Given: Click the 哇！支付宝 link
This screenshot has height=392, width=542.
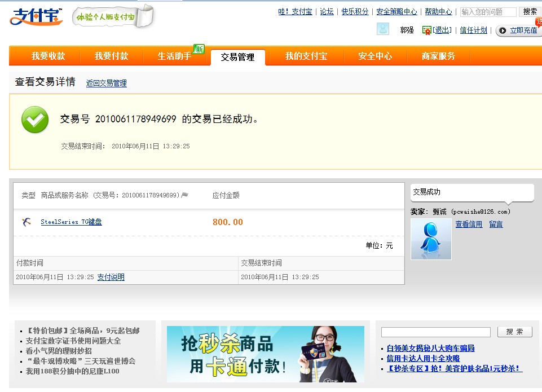Looking at the screenshot, I should coord(295,12).
